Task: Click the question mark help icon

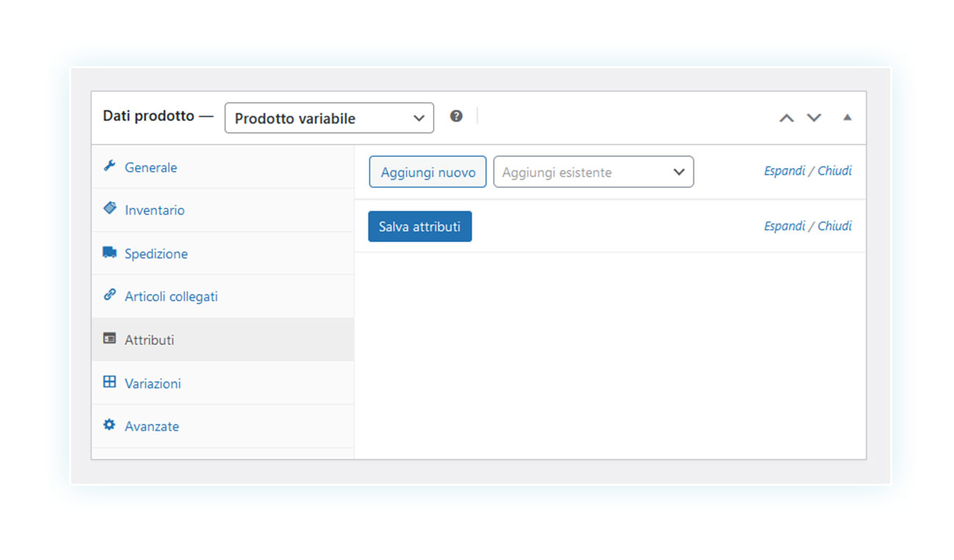Action: (456, 116)
